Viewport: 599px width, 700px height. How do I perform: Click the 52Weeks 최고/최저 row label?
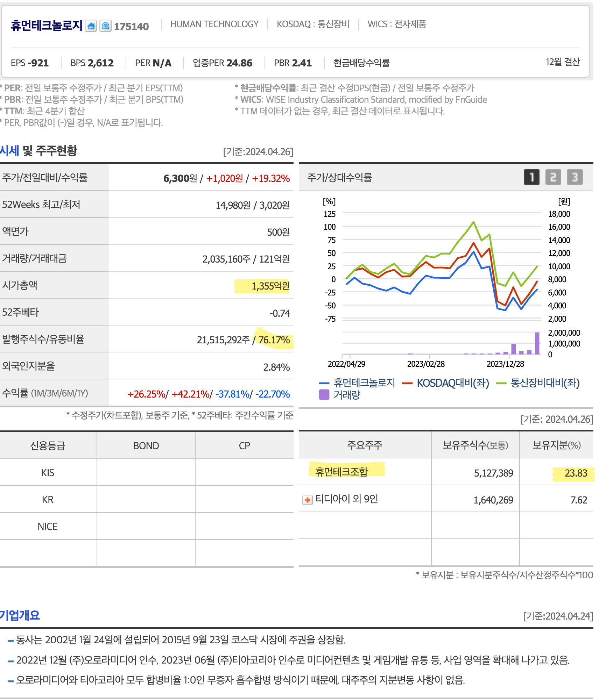tap(41, 204)
